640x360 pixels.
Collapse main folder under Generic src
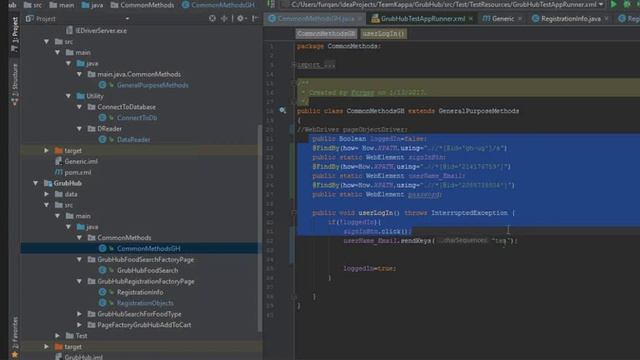[58, 52]
